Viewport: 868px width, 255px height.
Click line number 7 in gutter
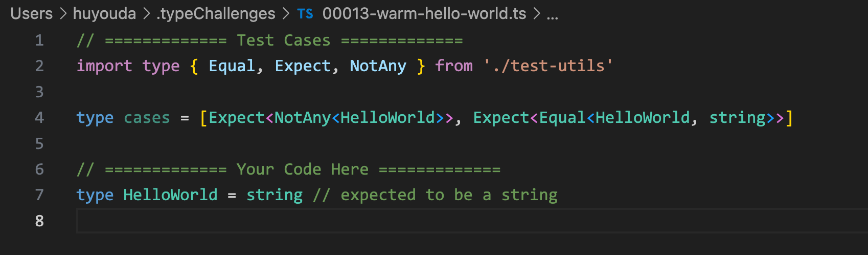click(39, 195)
